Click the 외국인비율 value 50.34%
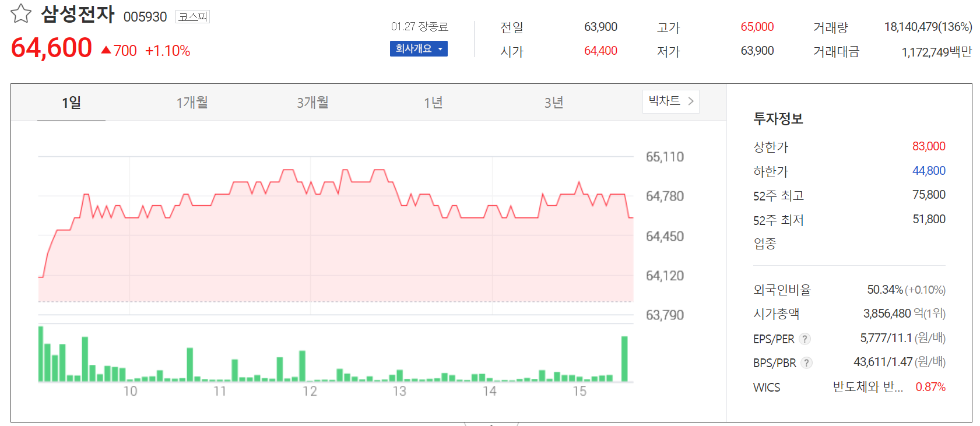Image resolution: width=980 pixels, height=426 pixels. (x=885, y=290)
